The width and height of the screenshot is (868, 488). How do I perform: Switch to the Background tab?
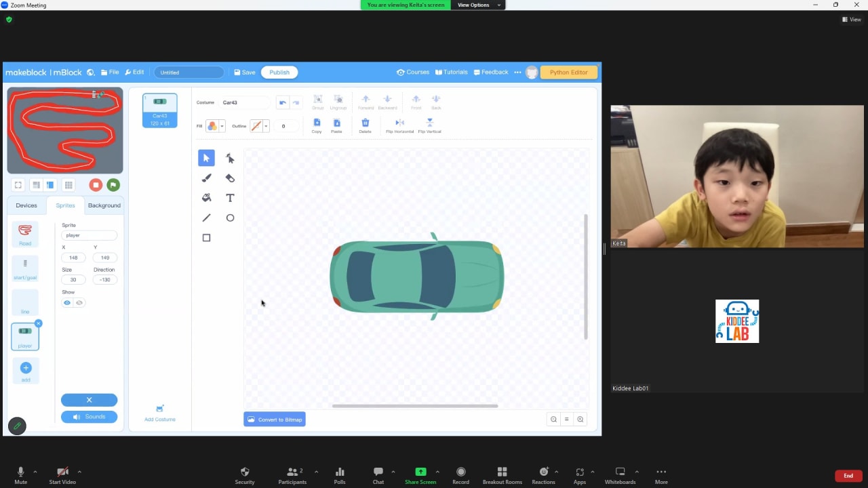click(104, 205)
